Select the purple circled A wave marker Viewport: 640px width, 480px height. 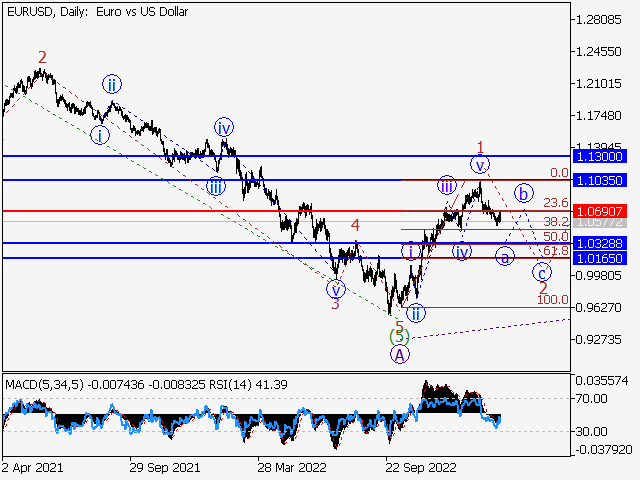[x=400, y=354]
